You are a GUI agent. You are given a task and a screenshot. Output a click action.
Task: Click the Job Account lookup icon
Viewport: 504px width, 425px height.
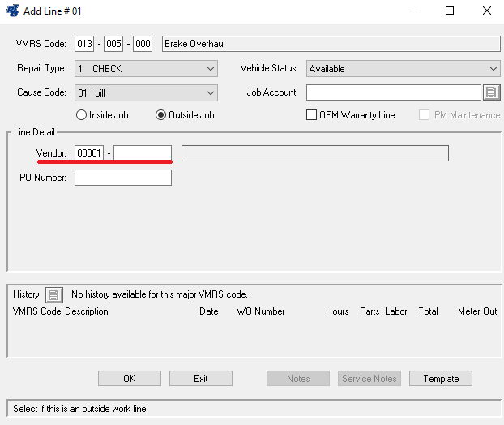[491, 92]
